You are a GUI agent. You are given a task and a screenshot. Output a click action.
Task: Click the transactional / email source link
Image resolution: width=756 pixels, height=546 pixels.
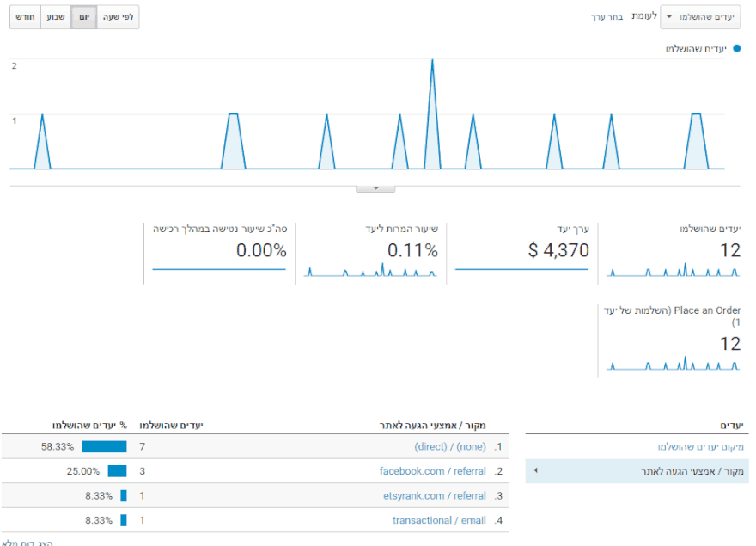(x=438, y=520)
